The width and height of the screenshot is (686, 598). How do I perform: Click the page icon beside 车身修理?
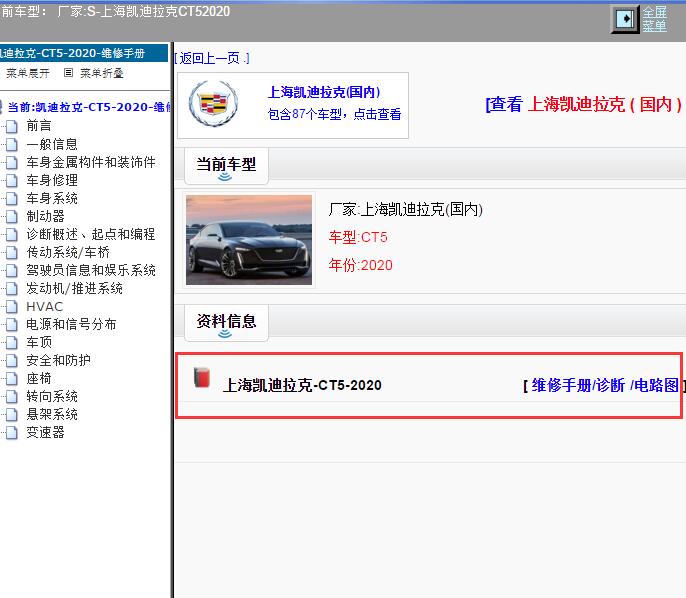12,181
